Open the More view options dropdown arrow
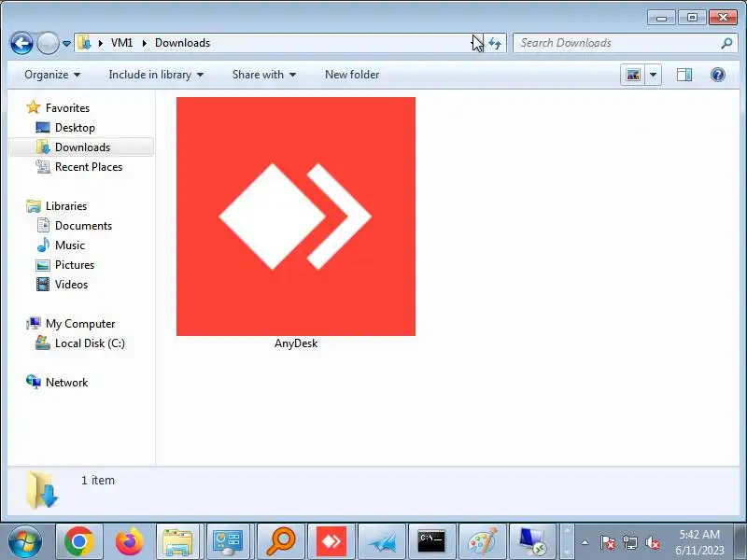Image resolution: width=747 pixels, height=560 pixels. [x=653, y=75]
